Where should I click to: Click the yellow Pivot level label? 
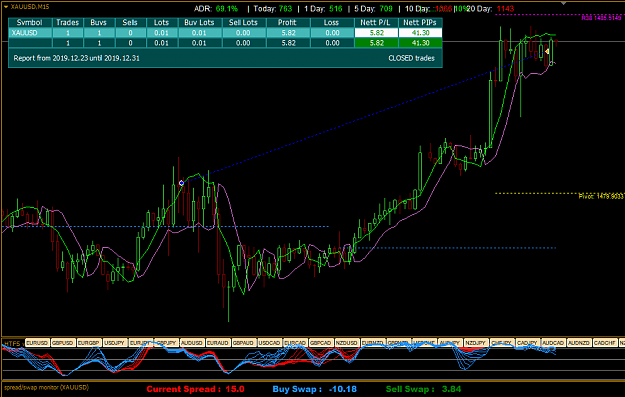click(x=601, y=196)
